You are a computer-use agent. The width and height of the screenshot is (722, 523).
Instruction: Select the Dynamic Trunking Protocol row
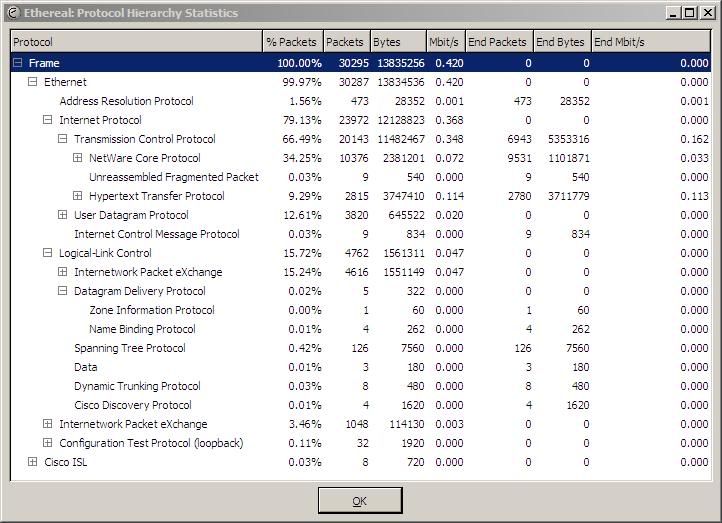361,386
